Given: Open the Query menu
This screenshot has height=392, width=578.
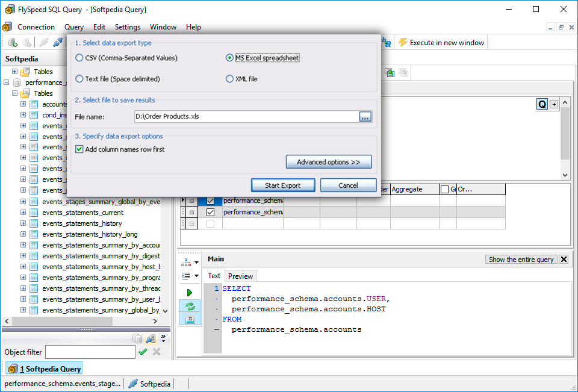Looking at the screenshot, I should click(73, 26).
